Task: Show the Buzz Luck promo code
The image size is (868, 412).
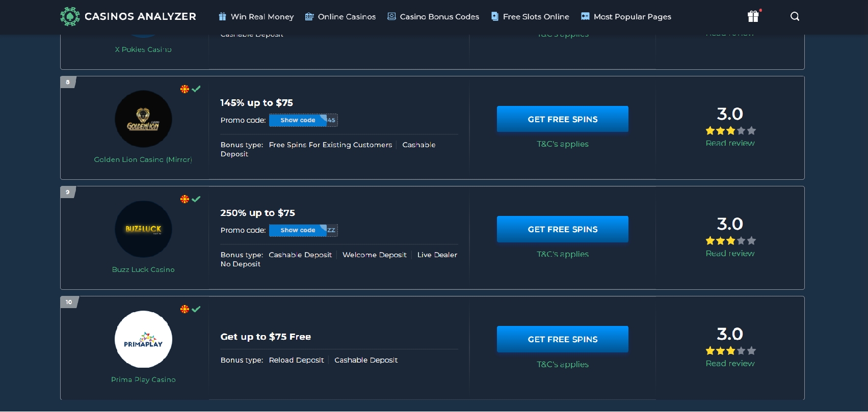Action: point(298,230)
